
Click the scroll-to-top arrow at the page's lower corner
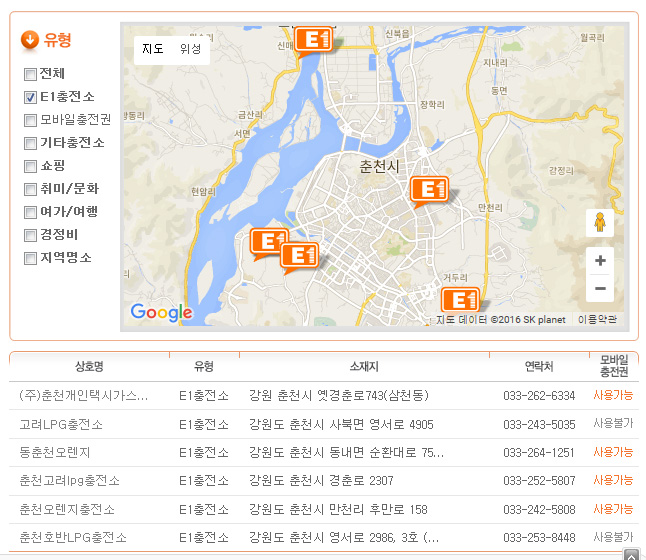pyautogui.click(x=631, y=554)
